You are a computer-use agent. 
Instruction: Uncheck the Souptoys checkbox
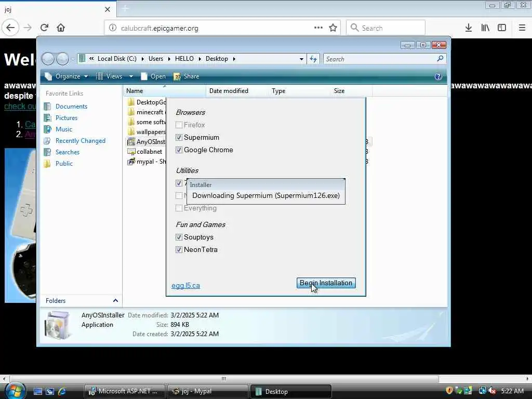tap(179, 237)
